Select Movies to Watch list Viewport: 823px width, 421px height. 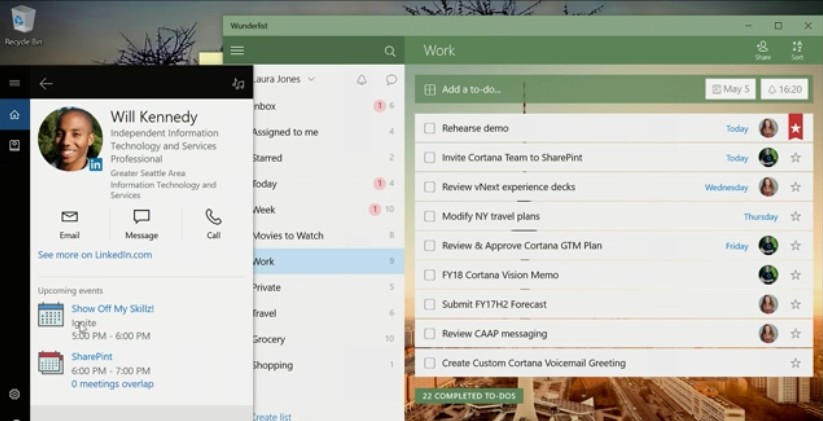coord(329,236)
